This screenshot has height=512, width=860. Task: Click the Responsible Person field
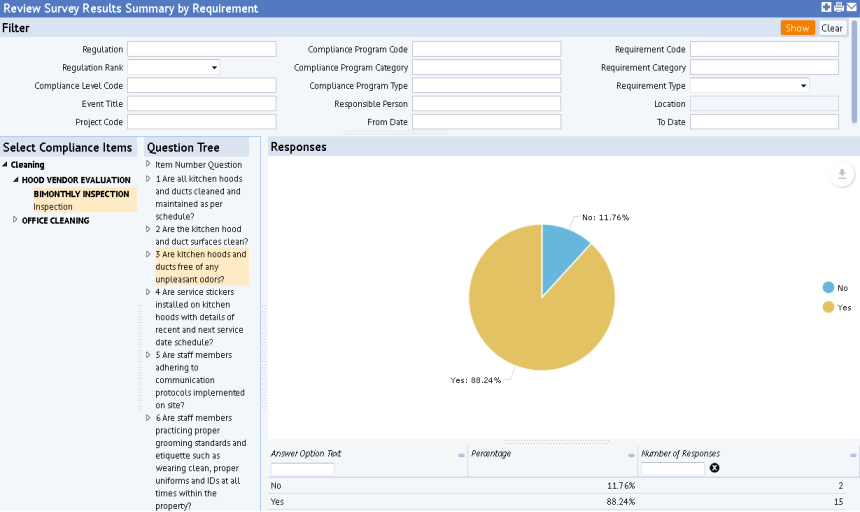coord(486,104)
